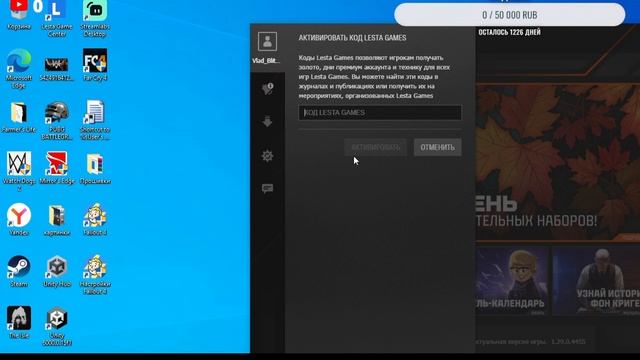Viewport: 640px width, 360px height.
Task: Click the Vlad_Blit username label
Action: tap(266, 61)
